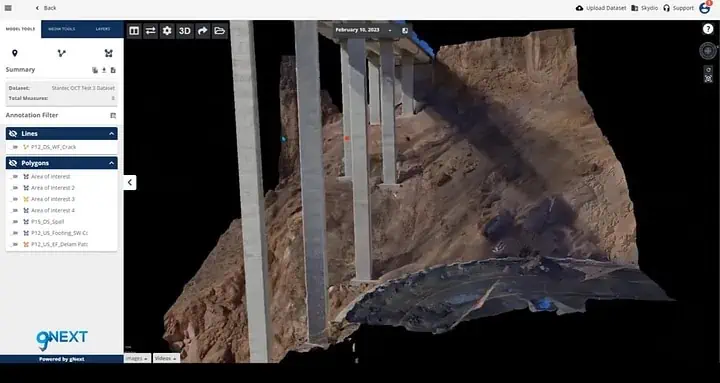Open the help question mark

point(708,29)
